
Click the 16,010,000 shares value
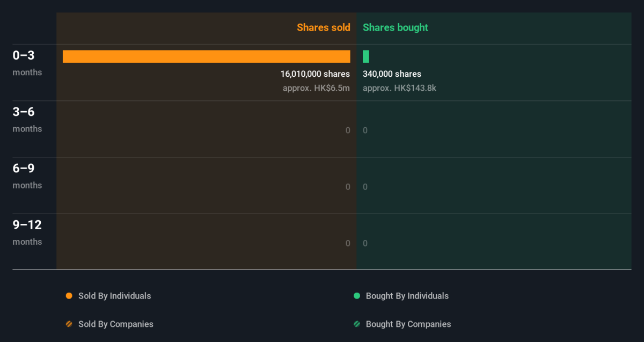(315, 74)
